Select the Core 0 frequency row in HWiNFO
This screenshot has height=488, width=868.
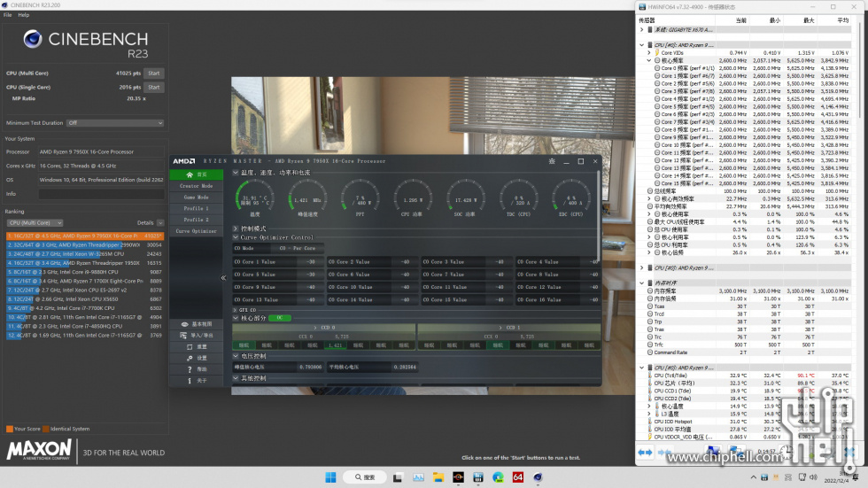(x=745, y=68)
